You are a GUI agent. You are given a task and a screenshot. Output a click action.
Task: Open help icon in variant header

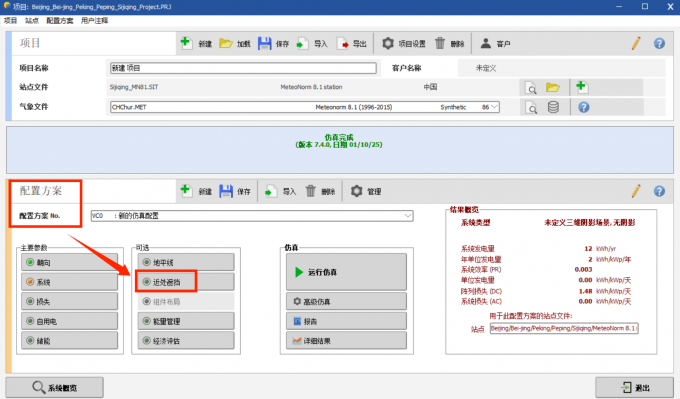(x=659, y=191)
